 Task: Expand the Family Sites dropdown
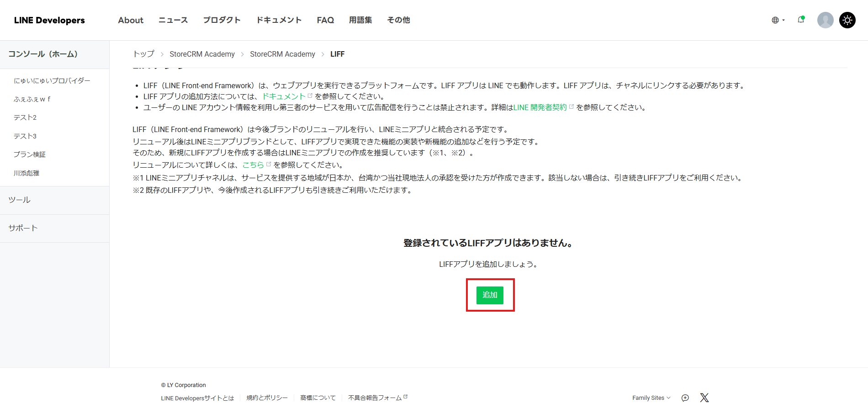pos(651,398)
